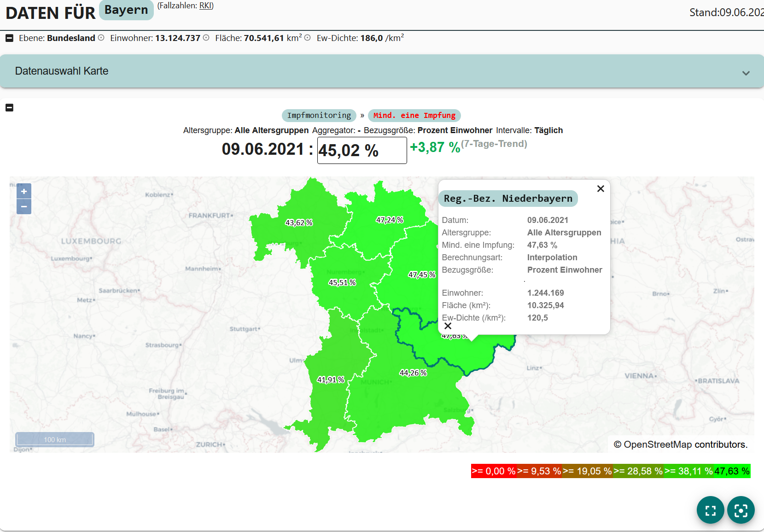Click the 09.06.2021 date heading
Viewport: 764px width, 532px height.
tap(263, 149)
